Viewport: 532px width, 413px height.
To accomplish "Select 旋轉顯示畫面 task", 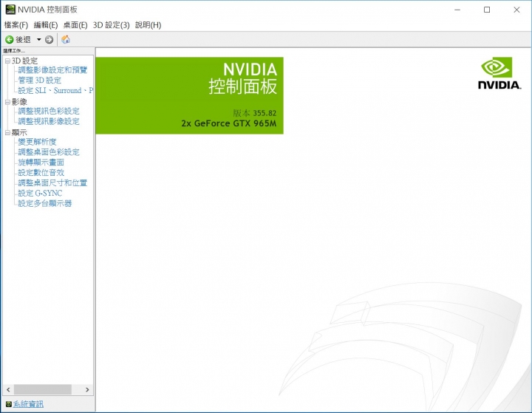I will tap(41, 163).
